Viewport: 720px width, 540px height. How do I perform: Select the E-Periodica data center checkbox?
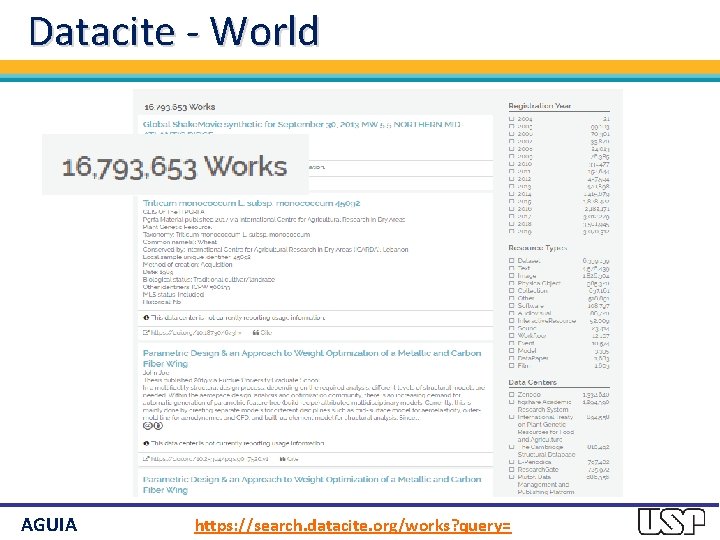tap(512, 462)
